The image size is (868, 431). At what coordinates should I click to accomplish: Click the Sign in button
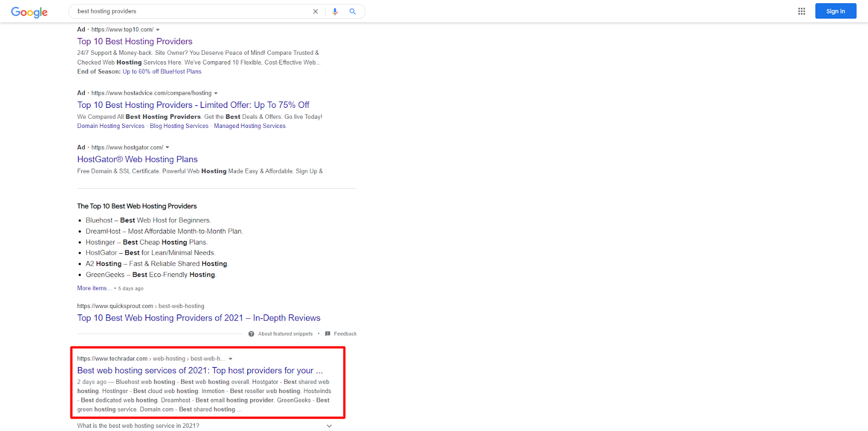tap(835, 11)
